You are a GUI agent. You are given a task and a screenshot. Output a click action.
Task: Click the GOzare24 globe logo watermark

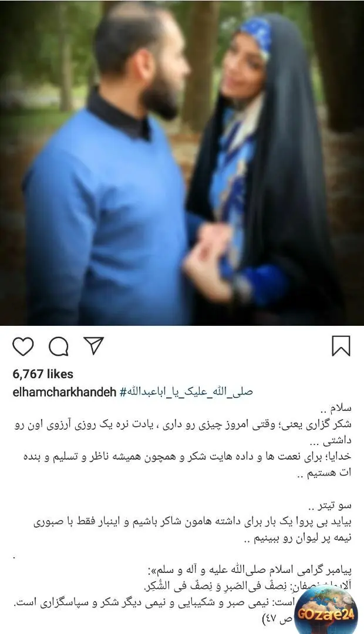[326, 610]
